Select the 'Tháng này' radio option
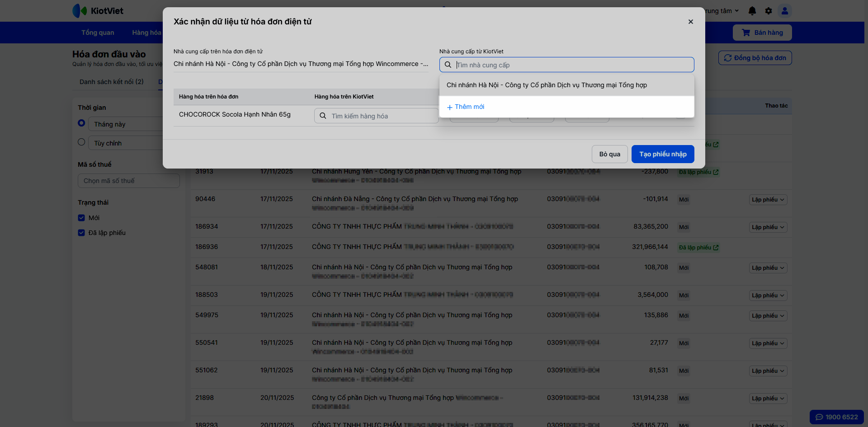This screenshot has height=427, width=868. tap(81, 123)
